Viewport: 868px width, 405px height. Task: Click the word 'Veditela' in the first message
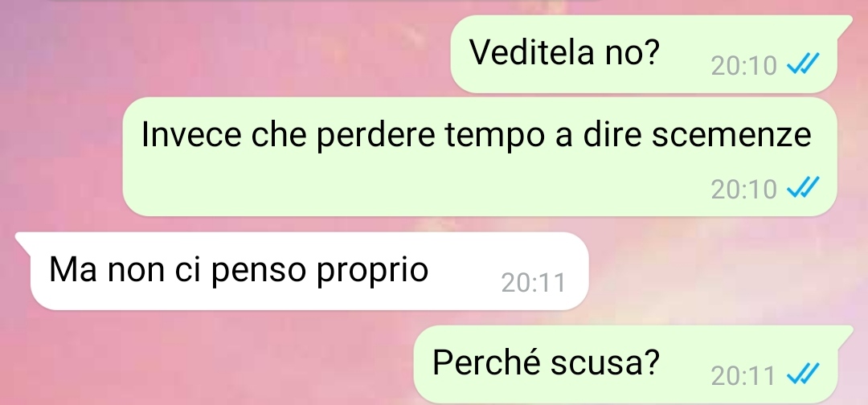tap(531, 52)
